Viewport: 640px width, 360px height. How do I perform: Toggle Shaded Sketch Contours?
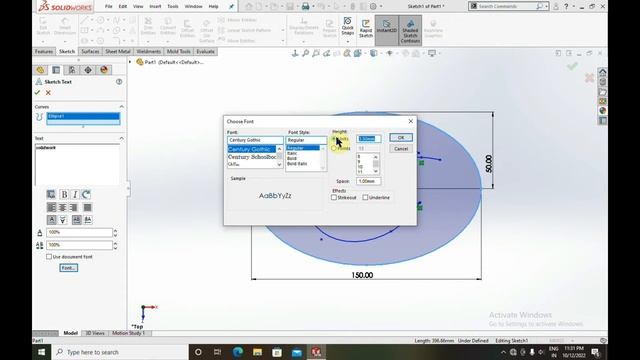point(410,30)
